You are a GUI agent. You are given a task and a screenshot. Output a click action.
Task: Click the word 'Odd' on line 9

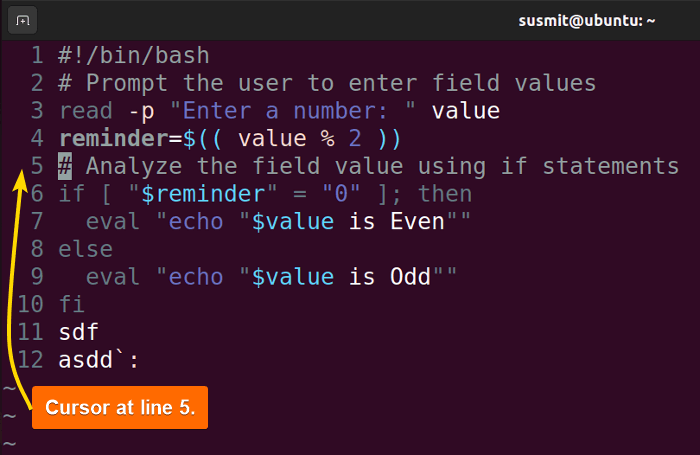coord(410,277)
